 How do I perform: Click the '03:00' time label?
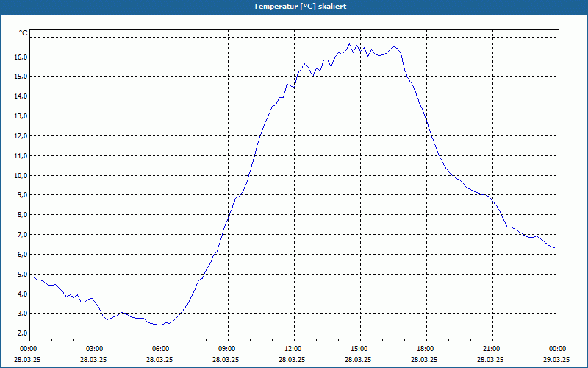(96, 349)
